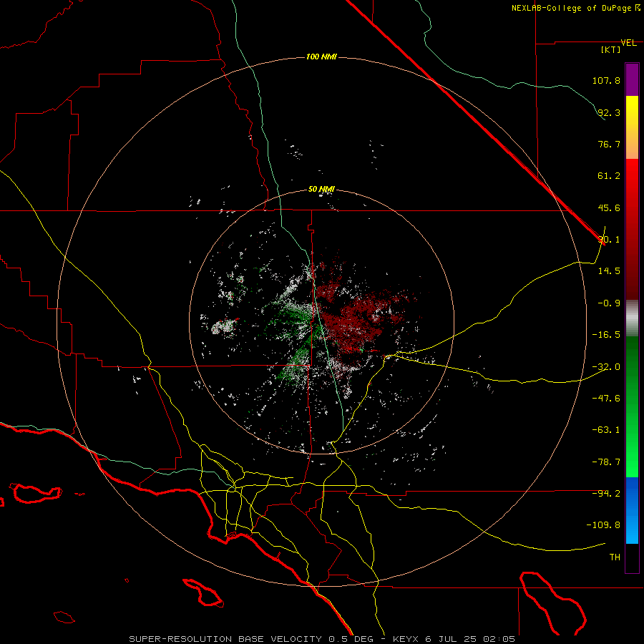Click the TH legend label

point(615,557)
